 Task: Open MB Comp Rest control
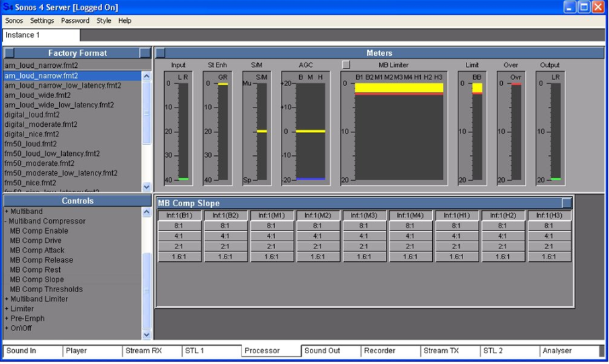(36, 270)
